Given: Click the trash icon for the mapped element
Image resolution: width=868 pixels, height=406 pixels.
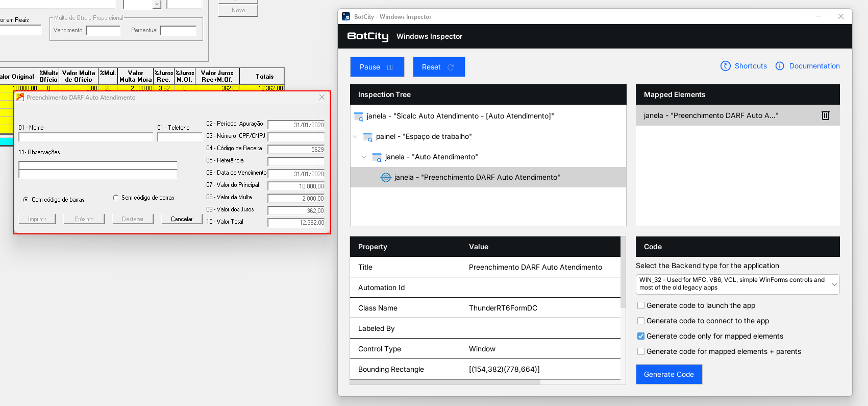Looking at the screenshot, I should [825, 115].
